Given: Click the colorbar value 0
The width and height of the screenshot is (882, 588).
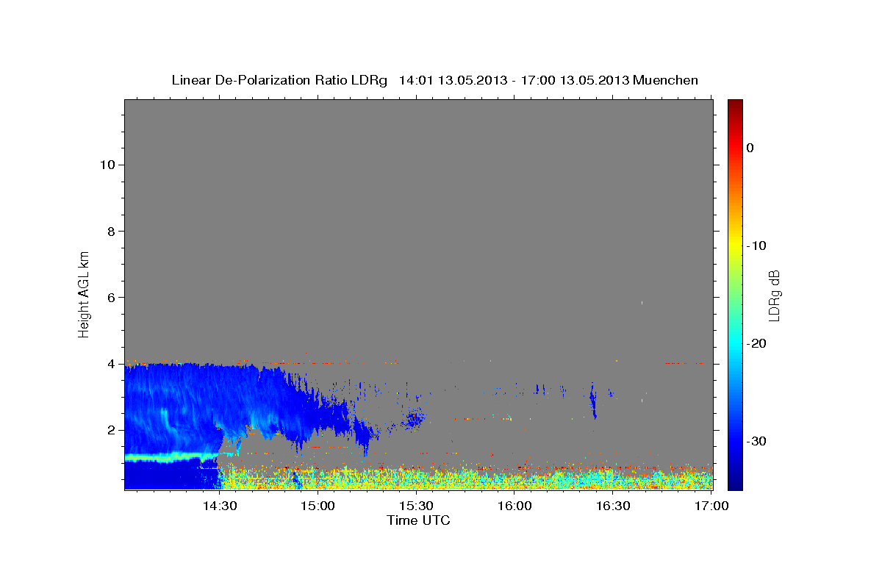Looking at the screenshot, I should pos(750,148).
